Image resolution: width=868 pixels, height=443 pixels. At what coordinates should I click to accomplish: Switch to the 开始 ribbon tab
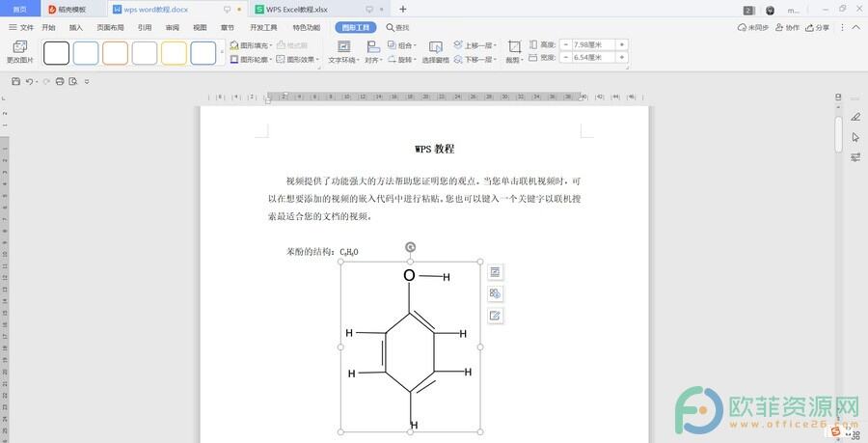[48, 27]
